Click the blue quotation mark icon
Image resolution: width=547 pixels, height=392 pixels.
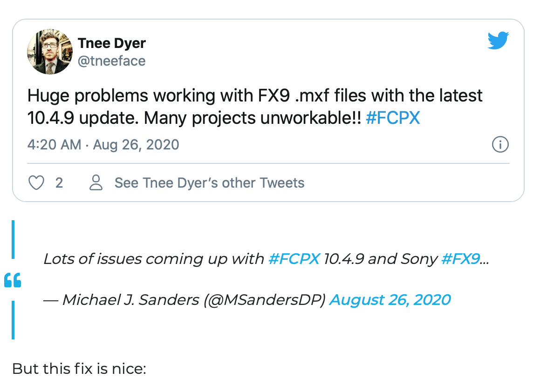coord(13,280)
